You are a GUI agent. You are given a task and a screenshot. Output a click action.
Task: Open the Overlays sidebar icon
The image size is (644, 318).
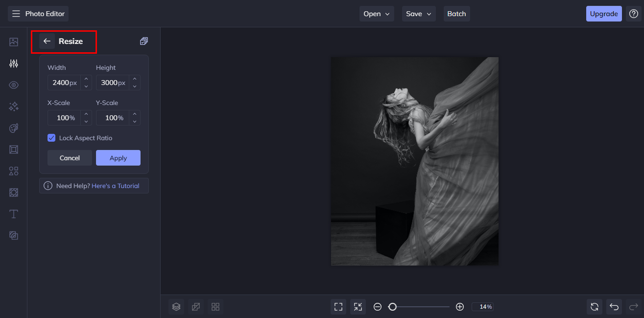(14, 192)
